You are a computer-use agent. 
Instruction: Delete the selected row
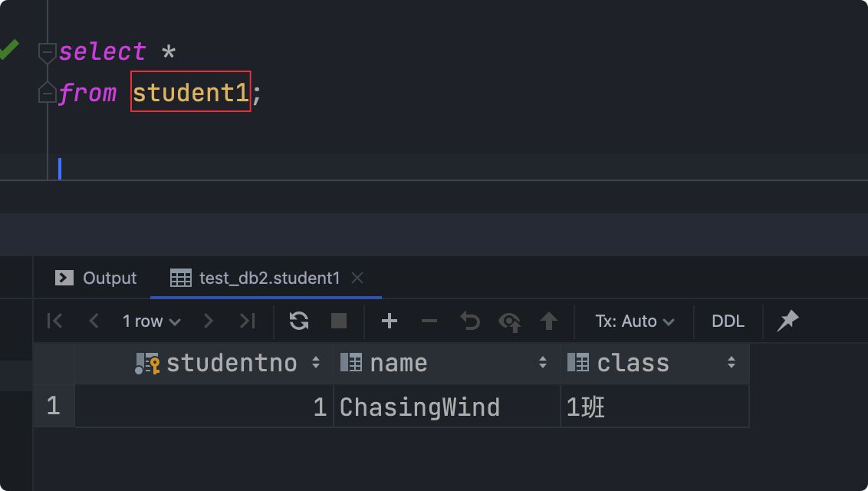click(429, 321)
